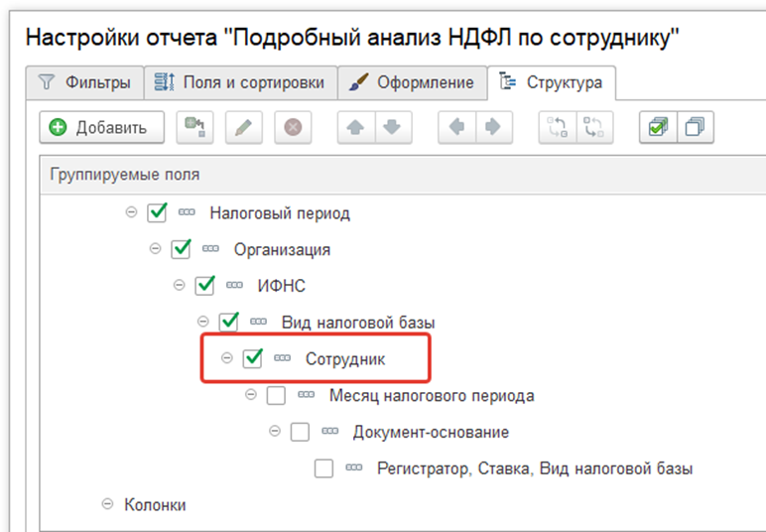This screenshot has height=532, width=766.
Task: Select the Структура tab
Action: [552, 82]
